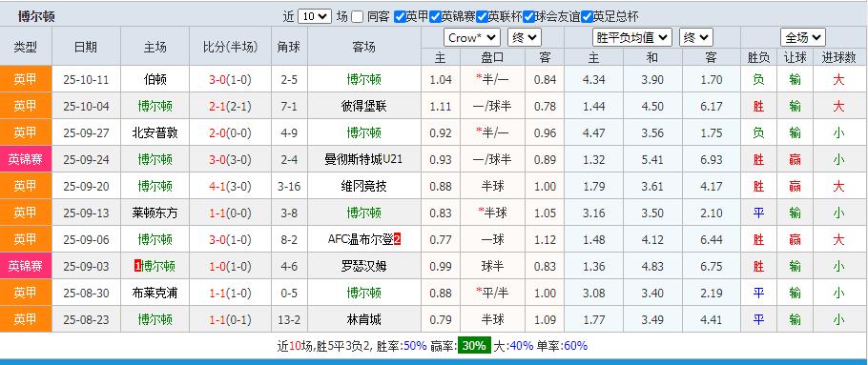Image resolution: width=868 pixels, height=365 pixels.
Task: Uncheck the 球会友谊 filter checkbox
Action: tap(529, 16)
